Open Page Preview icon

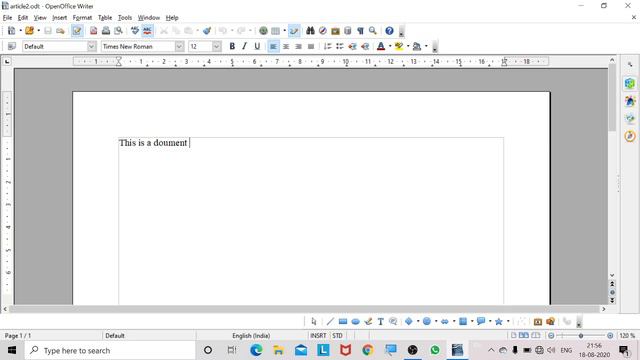coord(118,31)
